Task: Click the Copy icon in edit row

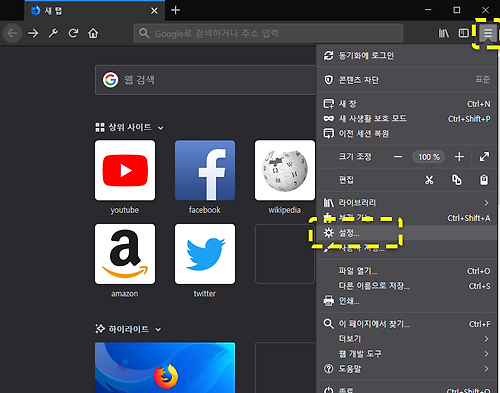Action: coord(457,180)
